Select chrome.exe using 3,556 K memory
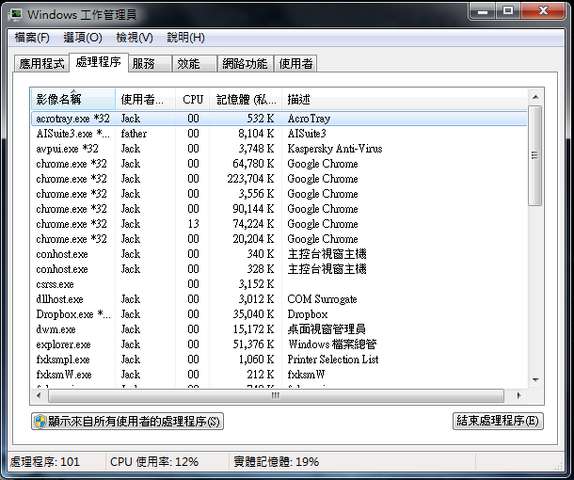Image resolution: width=574 pixels, height=480 pixels. coord(279,194)
